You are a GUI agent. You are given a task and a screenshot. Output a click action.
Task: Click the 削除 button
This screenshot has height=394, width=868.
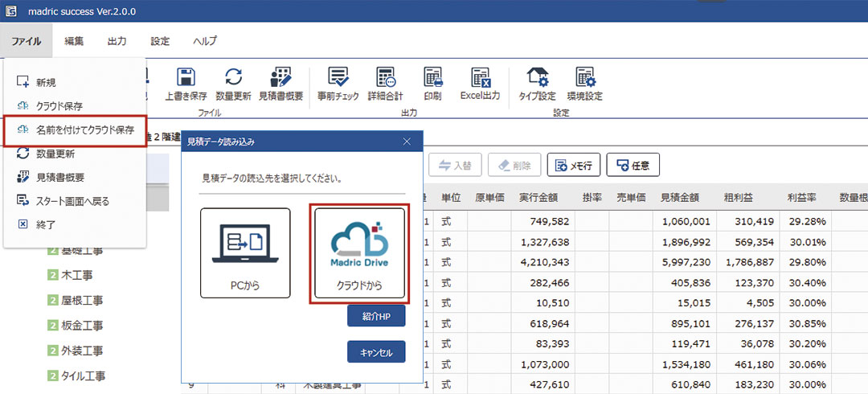click(x=514, y=165)
